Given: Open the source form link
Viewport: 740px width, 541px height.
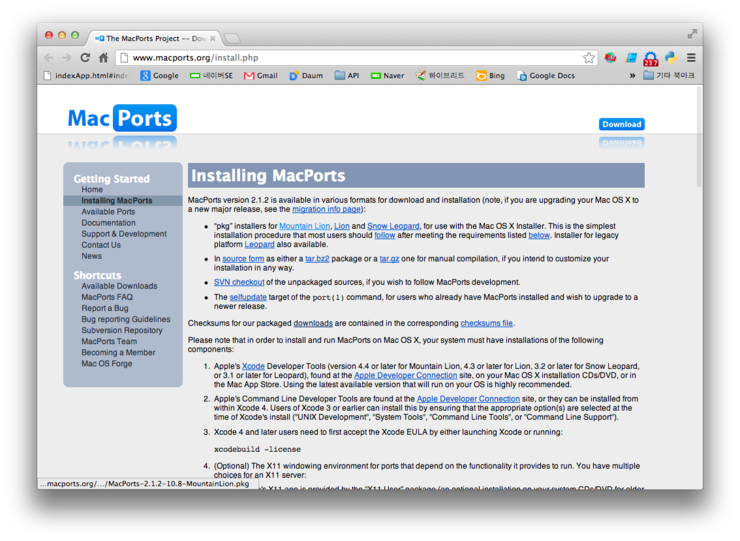Looking at the screenshot, I should (x=243, y=259).
